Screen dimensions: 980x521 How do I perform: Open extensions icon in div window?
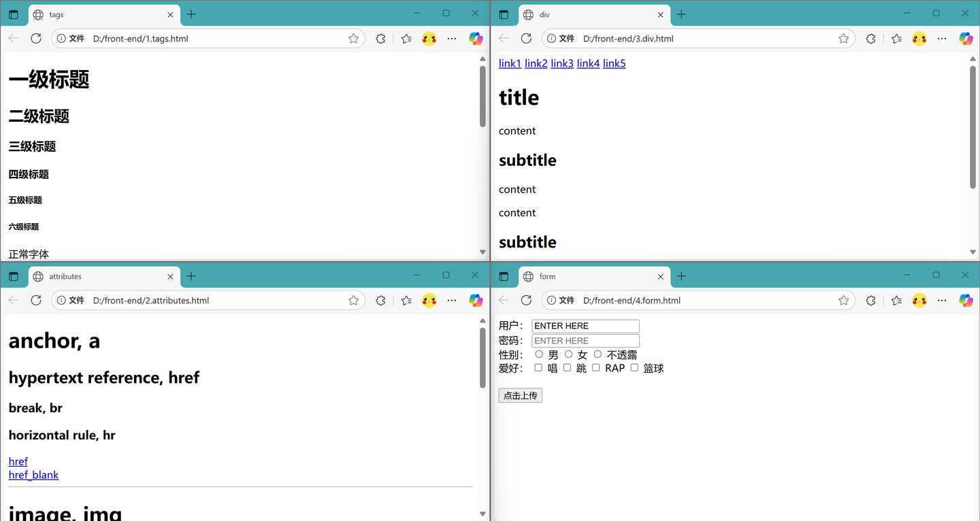[870, 39]
